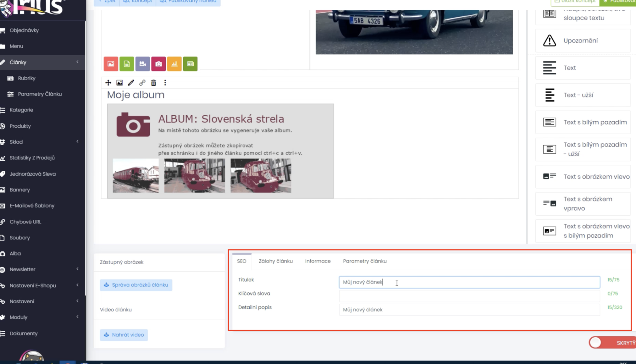Screen dimensions: 636x364
Task: Click the Moje album heading
Action: 136,95
